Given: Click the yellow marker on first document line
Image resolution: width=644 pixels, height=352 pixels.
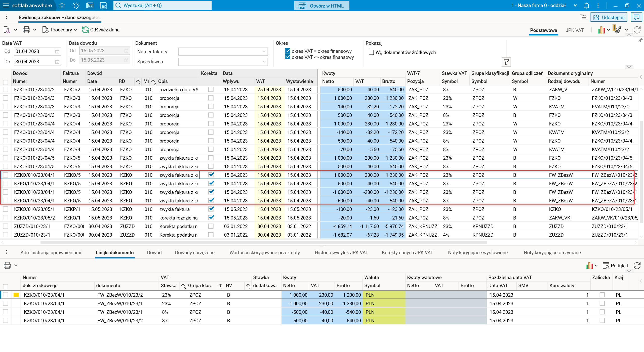Looking at the screenshot, I should (16, 295).
